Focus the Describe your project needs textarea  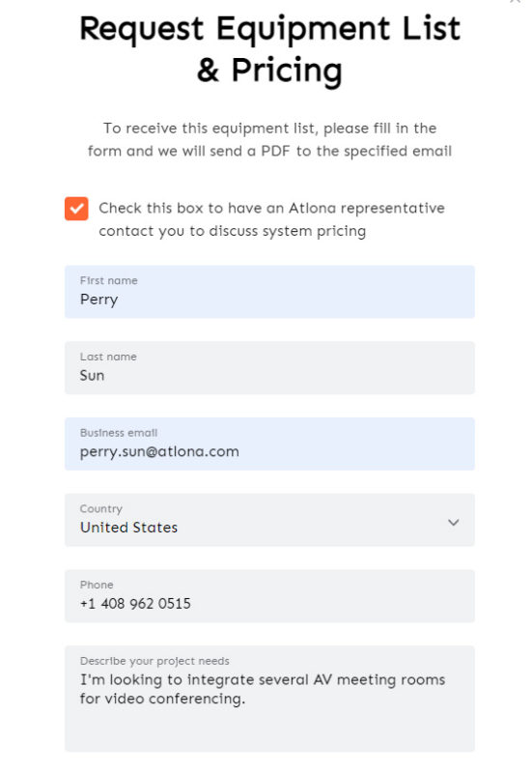pyautogui.click(x=269, y=698)
